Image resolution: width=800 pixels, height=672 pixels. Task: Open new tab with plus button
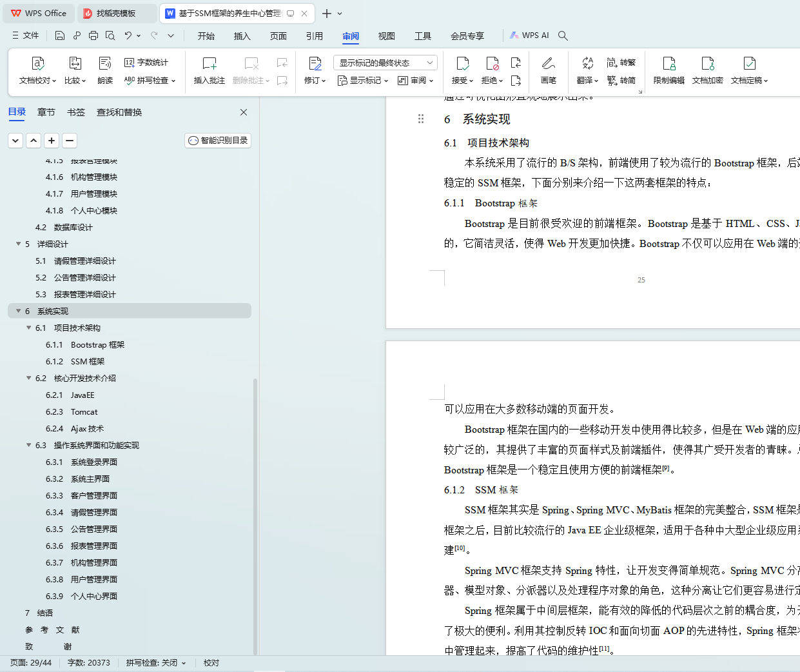(x=327, y=13)
